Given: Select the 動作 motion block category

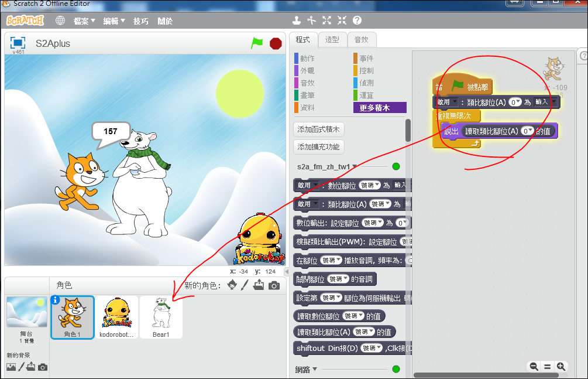Looking at the screenshot, I should (x=304, y=58).
